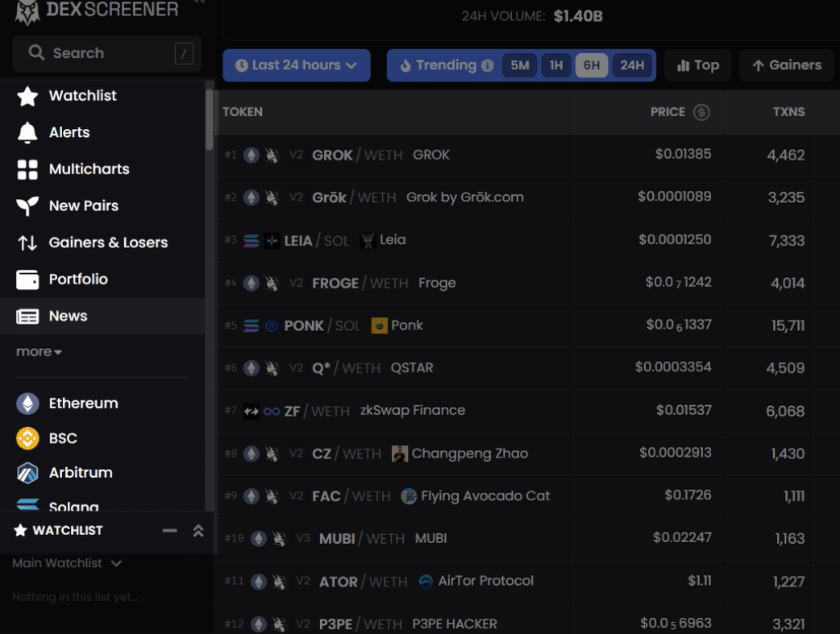Open the ATOR/WETH AirTor Protocol row

(x=528, y=581)
